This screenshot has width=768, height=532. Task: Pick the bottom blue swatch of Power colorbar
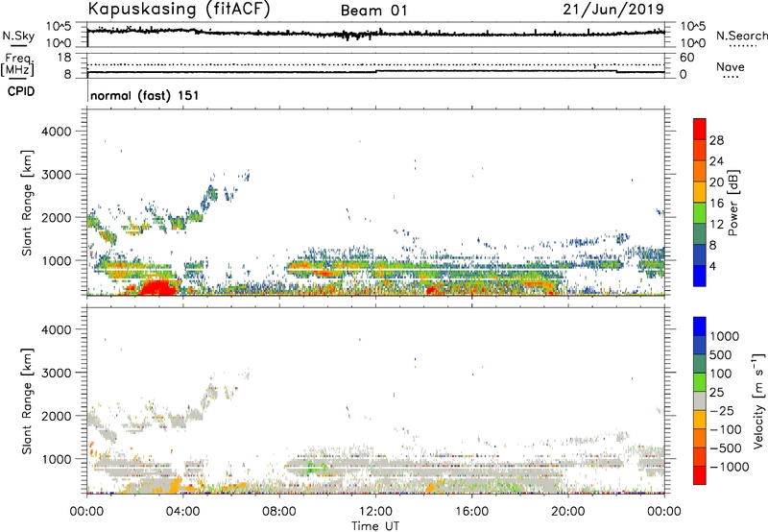pyautogui.click(x=700, y=277)
